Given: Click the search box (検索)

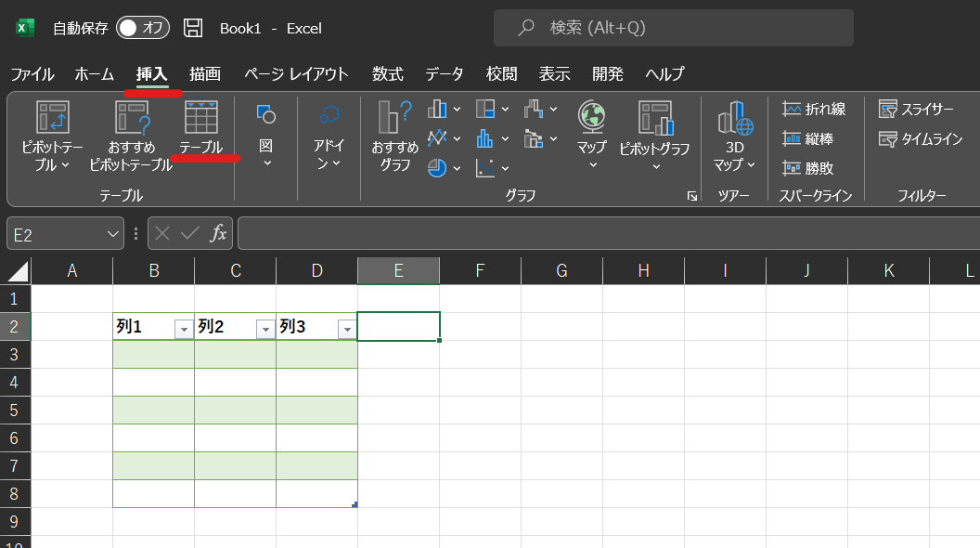Looking at the screenshot, I should pos(674,28).
